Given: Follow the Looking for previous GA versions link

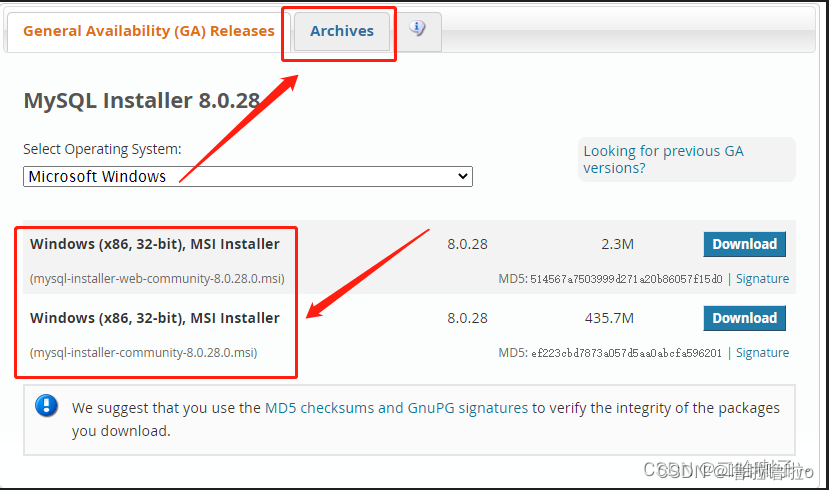Looking at the screenshot, I should pos(663,160).
